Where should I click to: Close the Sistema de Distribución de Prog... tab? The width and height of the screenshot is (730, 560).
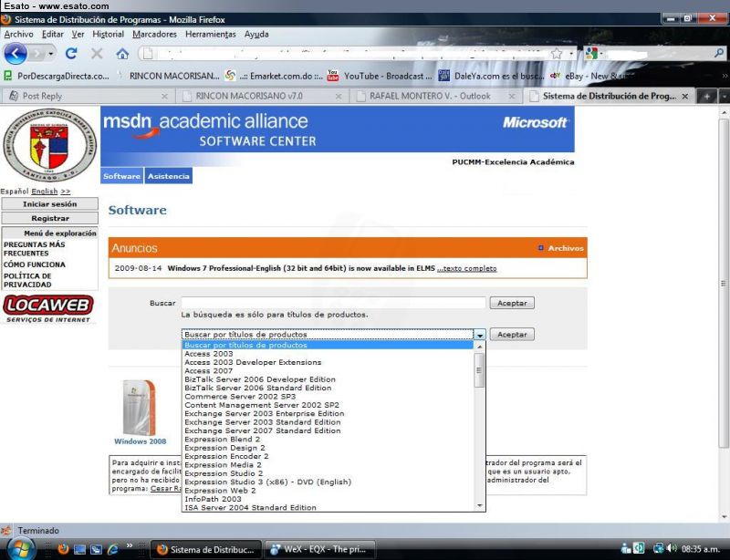pyautogui.click(x=685, y=97)
